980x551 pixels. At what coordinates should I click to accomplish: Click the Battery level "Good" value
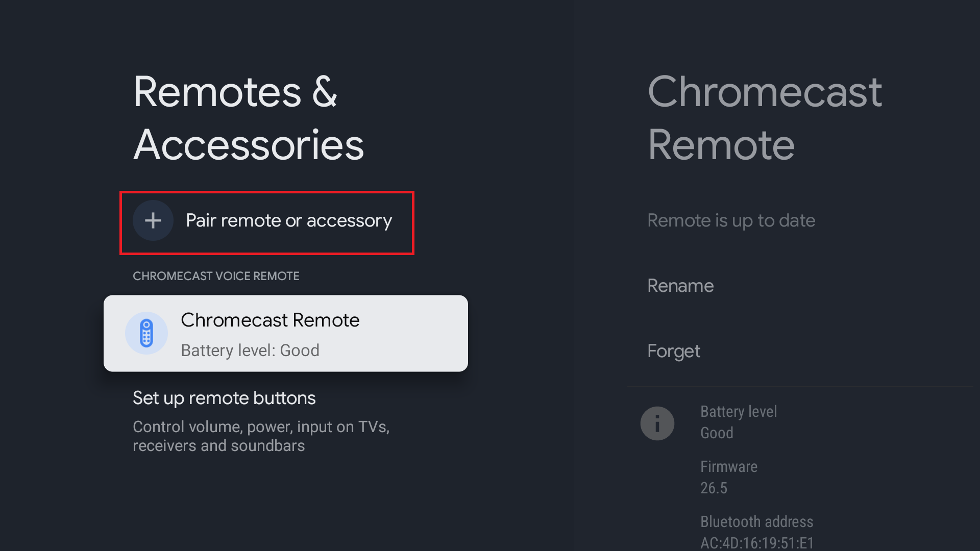pyautogui.click(x=717, y=433)
